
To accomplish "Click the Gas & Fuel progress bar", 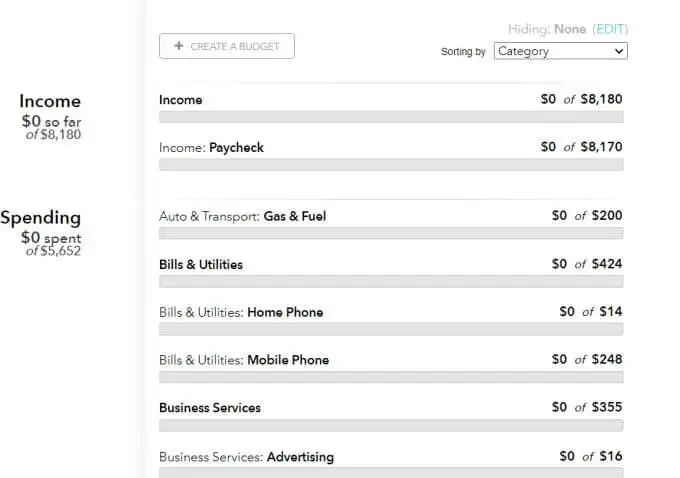I will pyautogui.click(x=391, y=233).
